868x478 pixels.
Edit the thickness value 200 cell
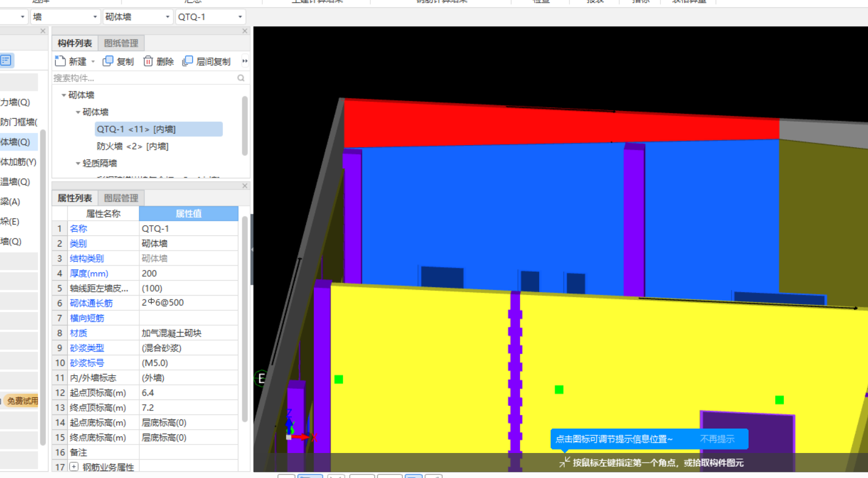click(188, 273)
